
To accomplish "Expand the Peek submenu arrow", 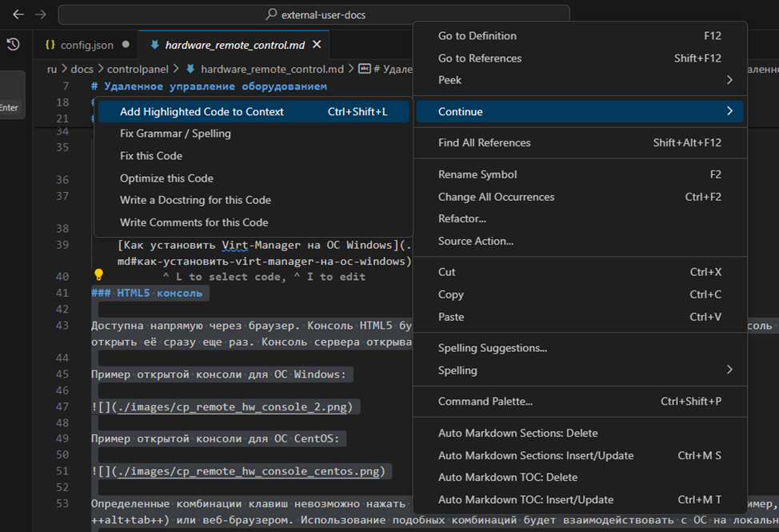I will click(729, 80).
